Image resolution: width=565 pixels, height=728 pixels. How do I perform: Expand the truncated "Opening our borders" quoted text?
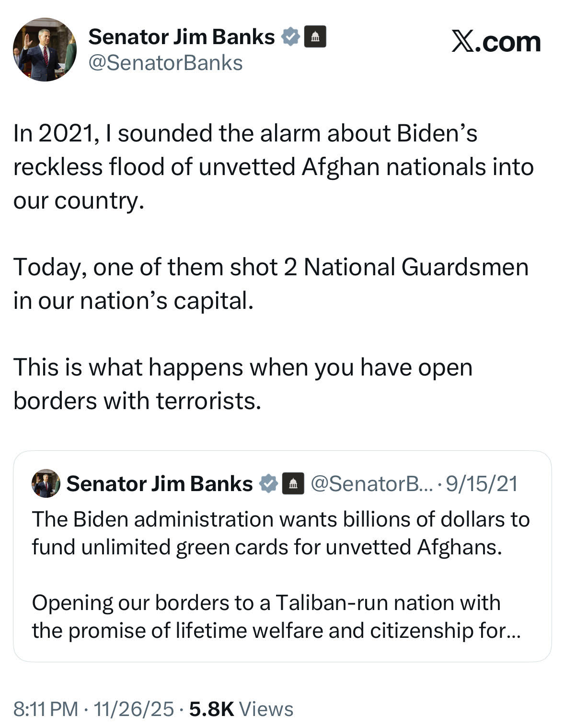pyautogui.click(x=276, y=616)
